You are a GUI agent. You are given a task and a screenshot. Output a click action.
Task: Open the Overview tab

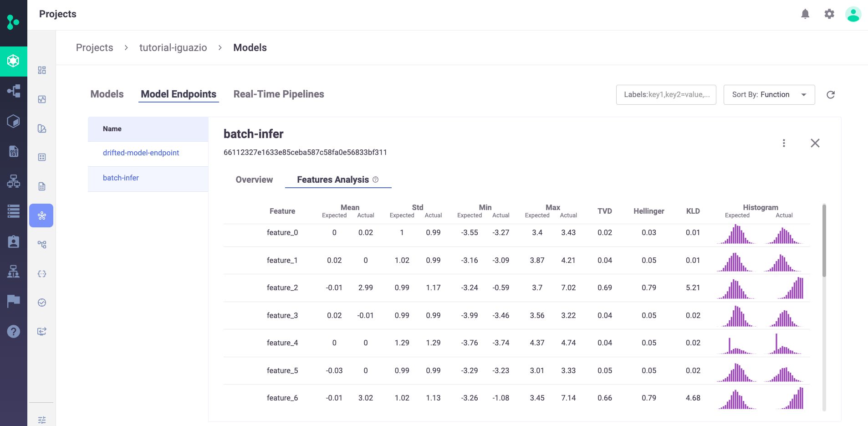pyautogui.click(x=254, y=180)
